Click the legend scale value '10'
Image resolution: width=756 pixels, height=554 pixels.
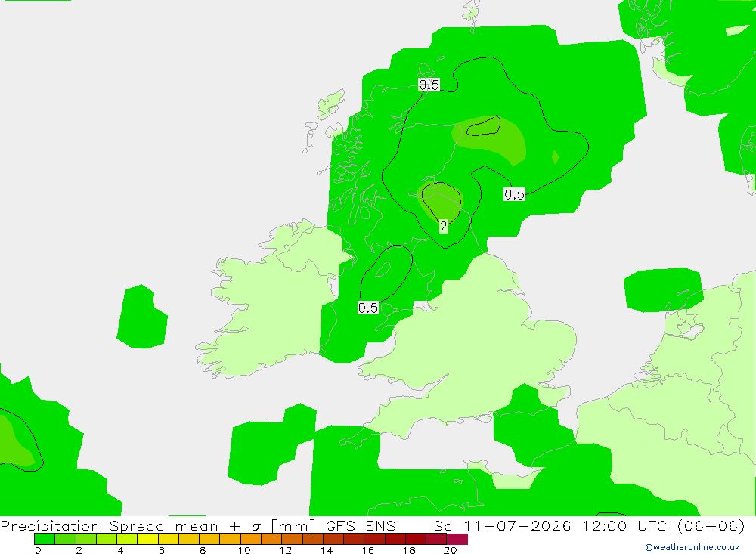[x=244, y=550]
